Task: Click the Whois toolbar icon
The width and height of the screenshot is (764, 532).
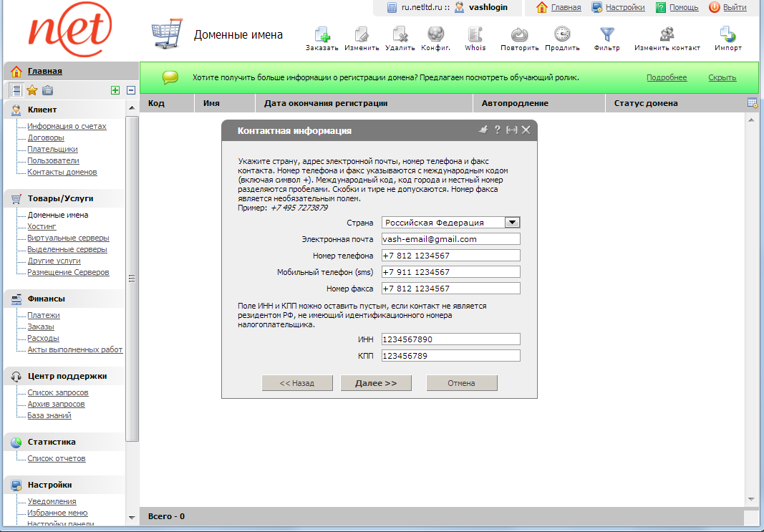Action: [x=474, y=35]
